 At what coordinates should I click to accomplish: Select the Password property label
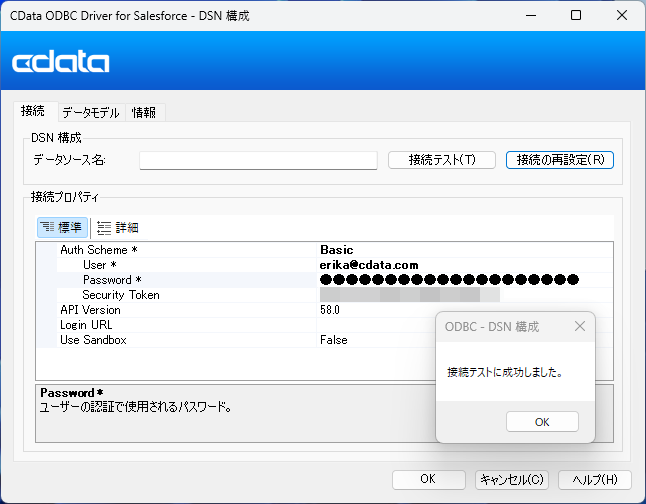coord(112,280)
